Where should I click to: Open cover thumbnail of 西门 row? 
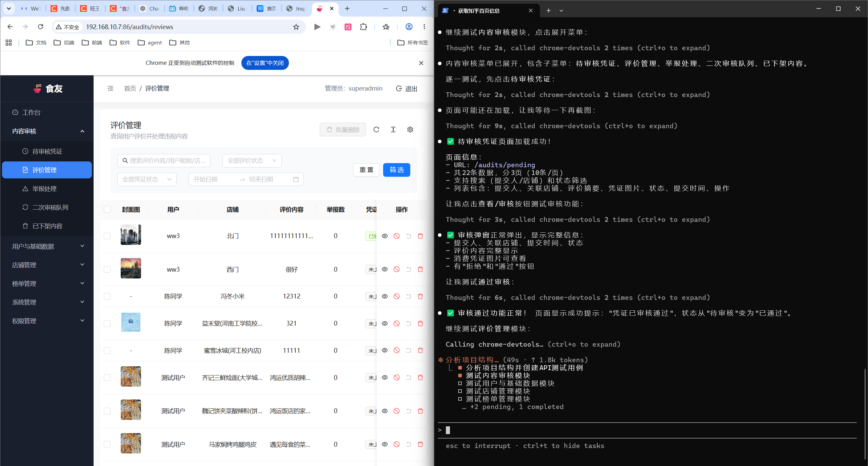click(x=131, y=268)
